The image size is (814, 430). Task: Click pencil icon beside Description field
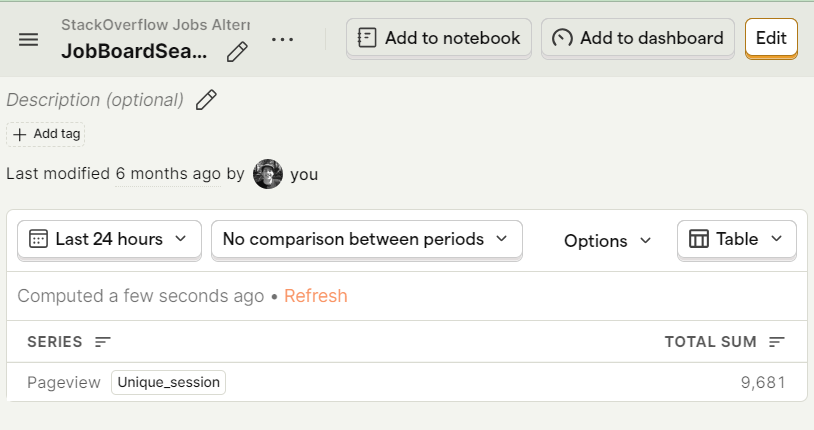206,100
